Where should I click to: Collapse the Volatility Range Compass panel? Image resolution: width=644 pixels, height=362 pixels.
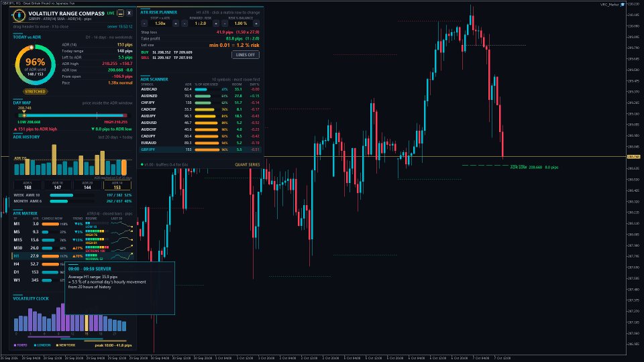click(x=120, y=13)
